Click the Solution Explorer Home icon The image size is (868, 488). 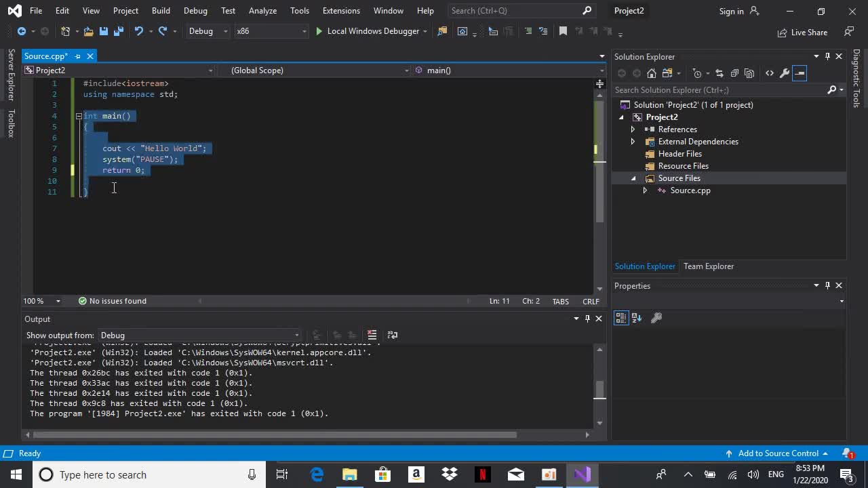652,73
